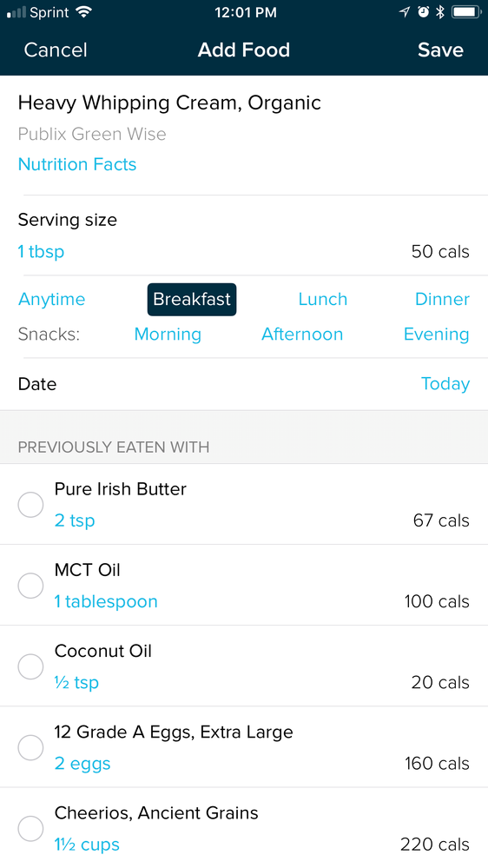
Task: Pick the Afternoon snack option
Action: click(x=302, y=335)
